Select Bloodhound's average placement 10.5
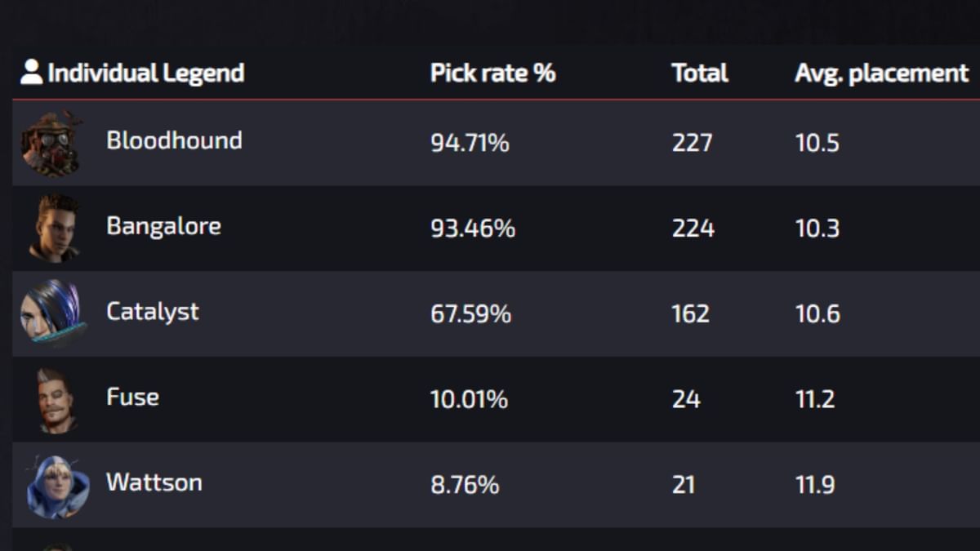 [817, 143]
